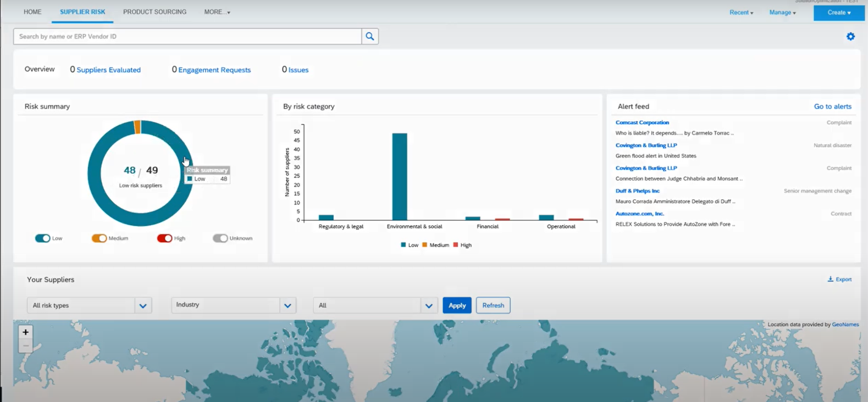The image size is (868, 402).
Task: Click the GeoNames link
Action: click(845, 325)
